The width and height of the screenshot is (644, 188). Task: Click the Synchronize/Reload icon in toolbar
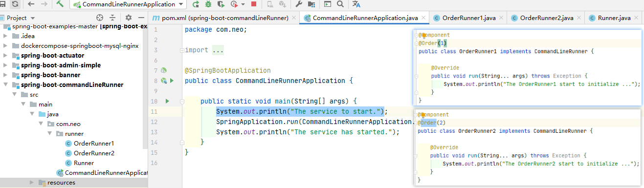click(x=16, y=4)
